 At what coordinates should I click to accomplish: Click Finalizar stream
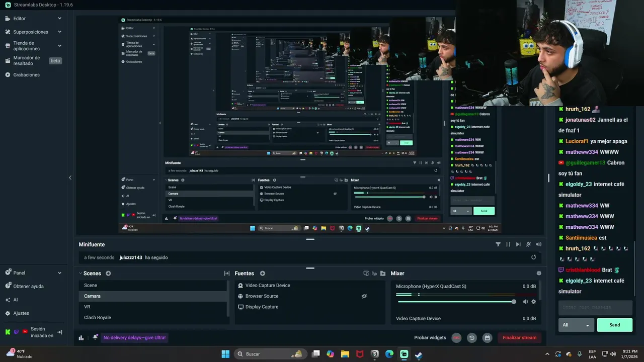click(520, 338)
